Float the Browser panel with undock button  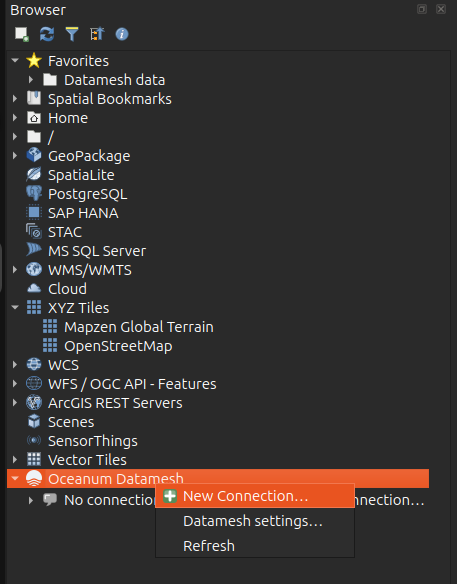coord(422,9)
